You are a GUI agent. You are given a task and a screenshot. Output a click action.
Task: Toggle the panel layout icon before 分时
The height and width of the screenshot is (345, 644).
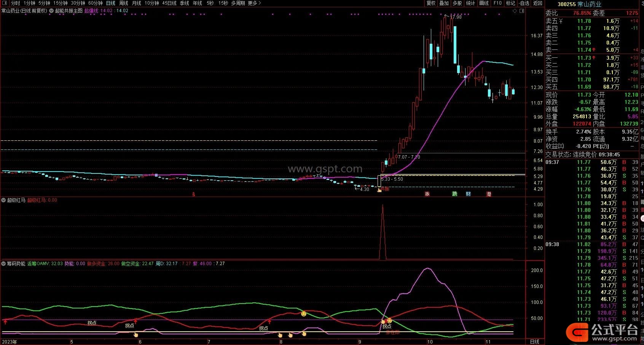pos(4,3)
